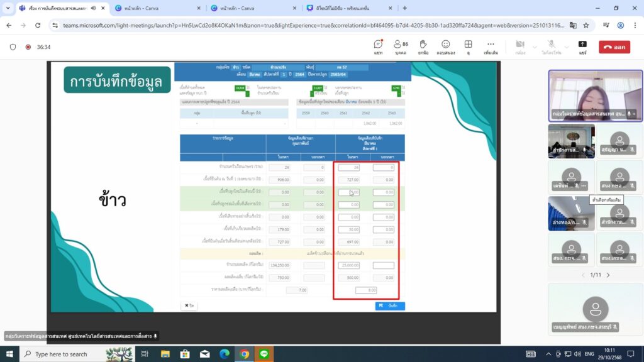Open the More actions ellipsis menu
This screenshot has width=644, height=362.
click(491, 47)
